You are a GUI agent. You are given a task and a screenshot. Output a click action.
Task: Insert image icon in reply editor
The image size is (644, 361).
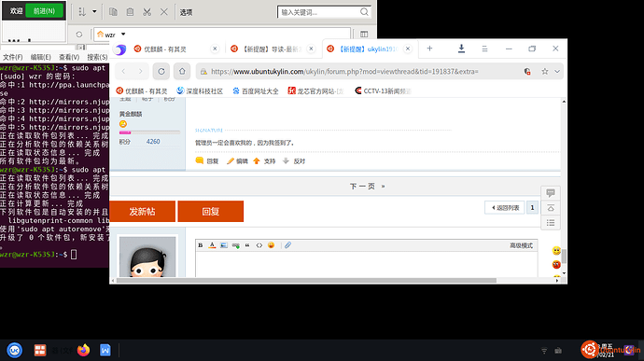tap(223, 245)
